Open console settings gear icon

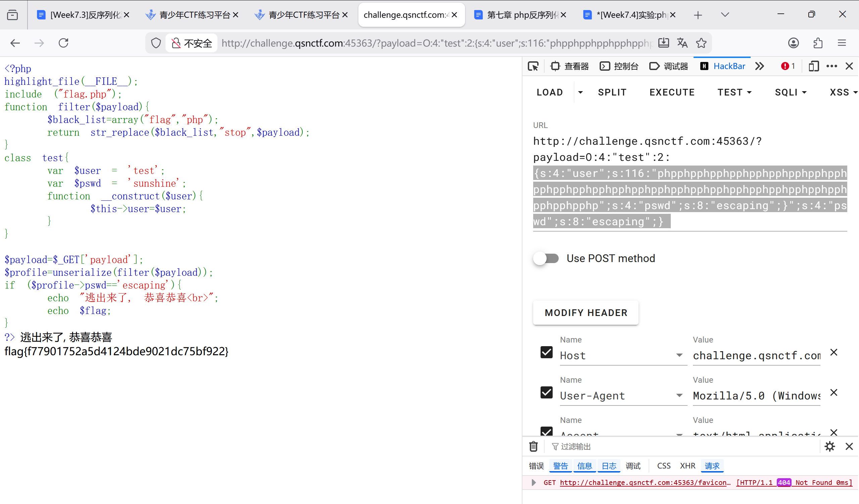(830, 446)
